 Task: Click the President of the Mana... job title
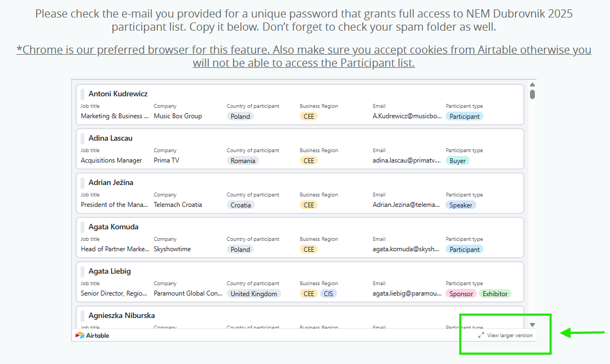pos(115,204)
